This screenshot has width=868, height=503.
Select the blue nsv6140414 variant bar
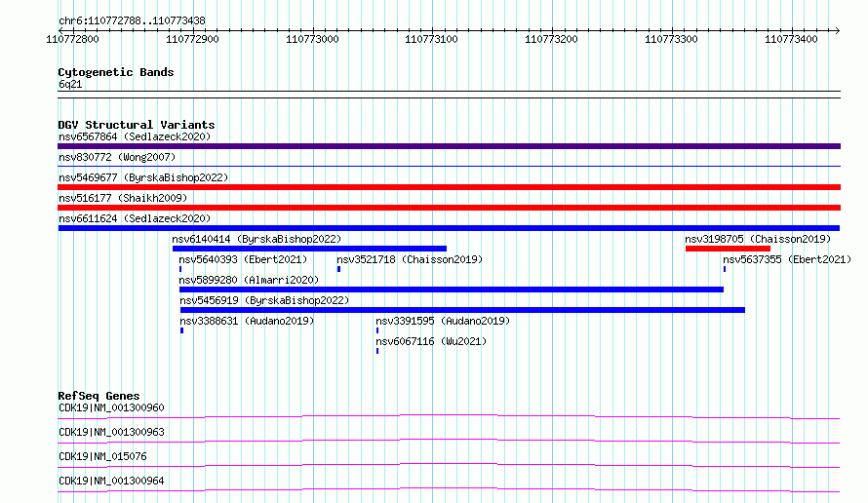[309, 249]
